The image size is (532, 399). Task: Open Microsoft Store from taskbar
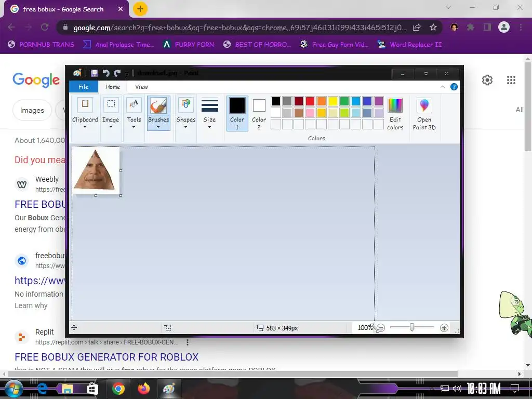pyautogui.click(x=92, y=389)
